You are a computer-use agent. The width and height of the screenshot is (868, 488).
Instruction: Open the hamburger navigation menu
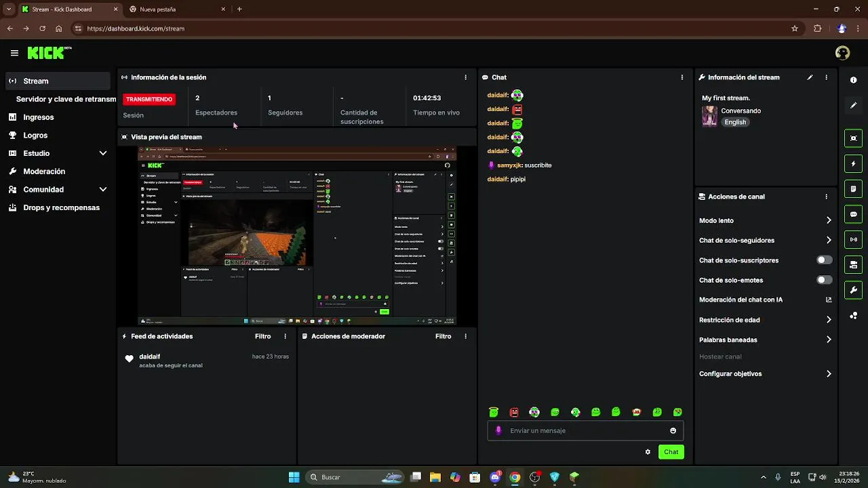click(x=14, y=53)
